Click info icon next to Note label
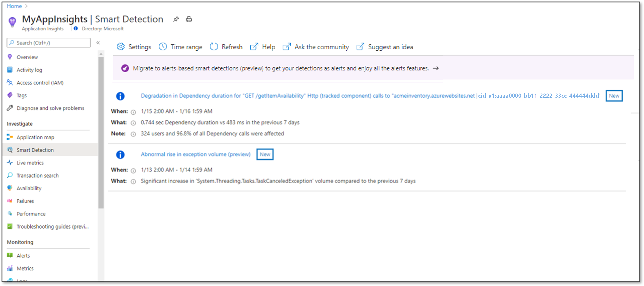This screenshot has height=286, width=644. click(x=133, y=134)
